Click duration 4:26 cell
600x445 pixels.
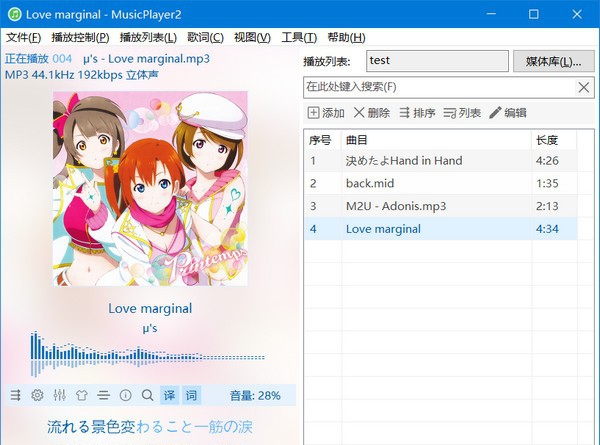[x=547, y=161]
